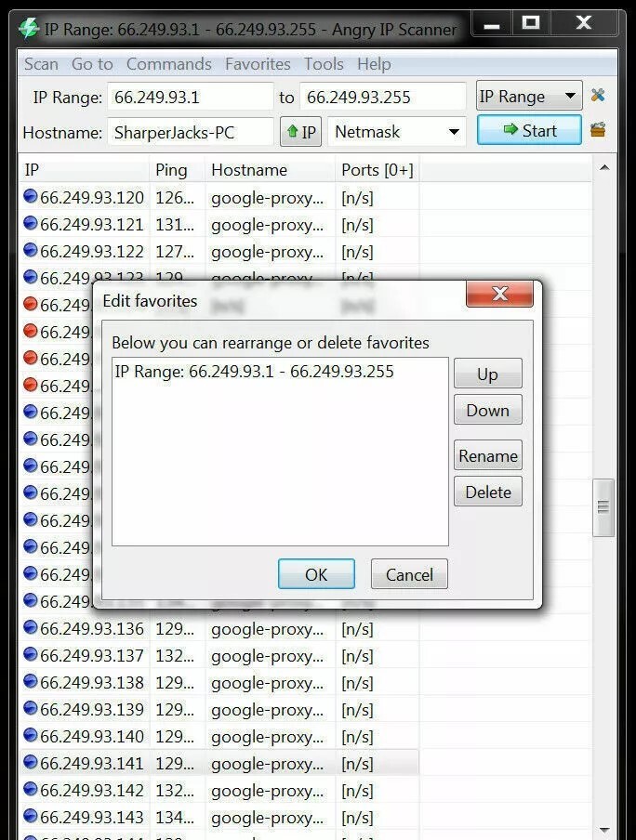636x840 pixels.
Task: Click the blue status icon for 66.249.93.122
Action: [31, 250]
